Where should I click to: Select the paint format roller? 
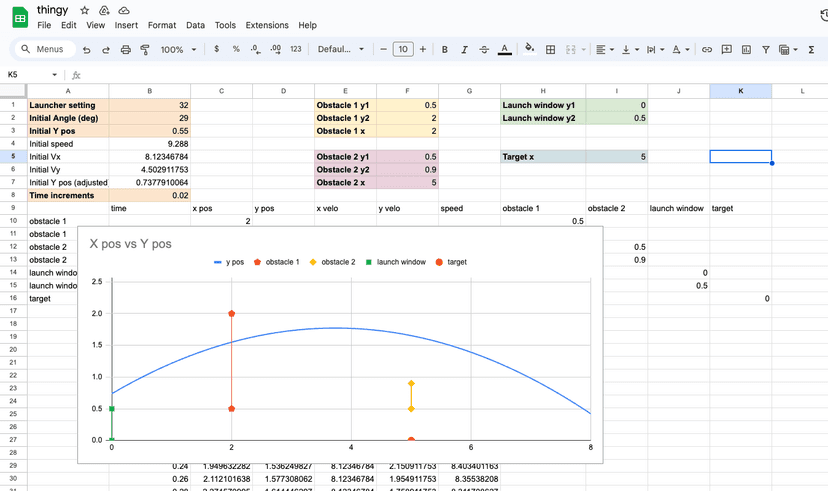(145, 49)
